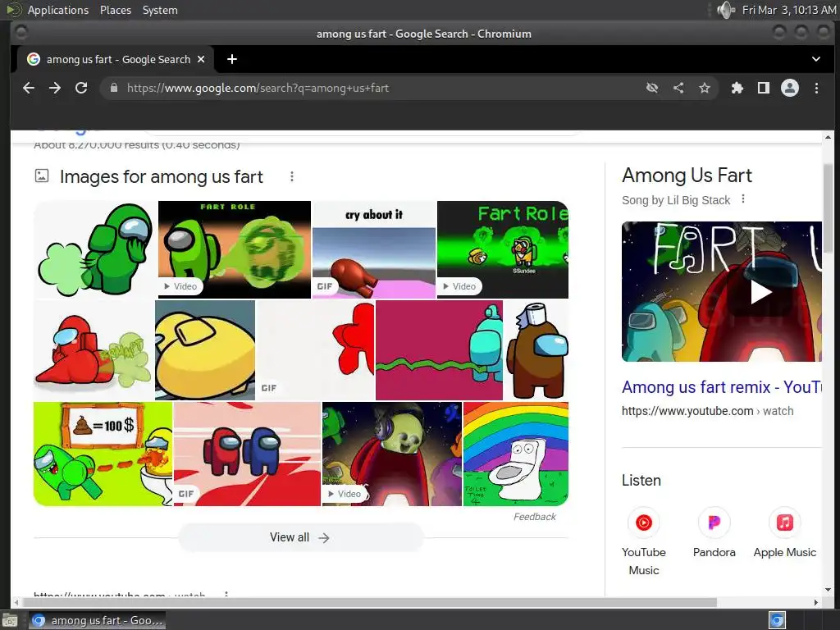The height and width of the screenshot is (630, 840).
Task: Open the rainbow toilet drawing image
Action: pos(516,454)
